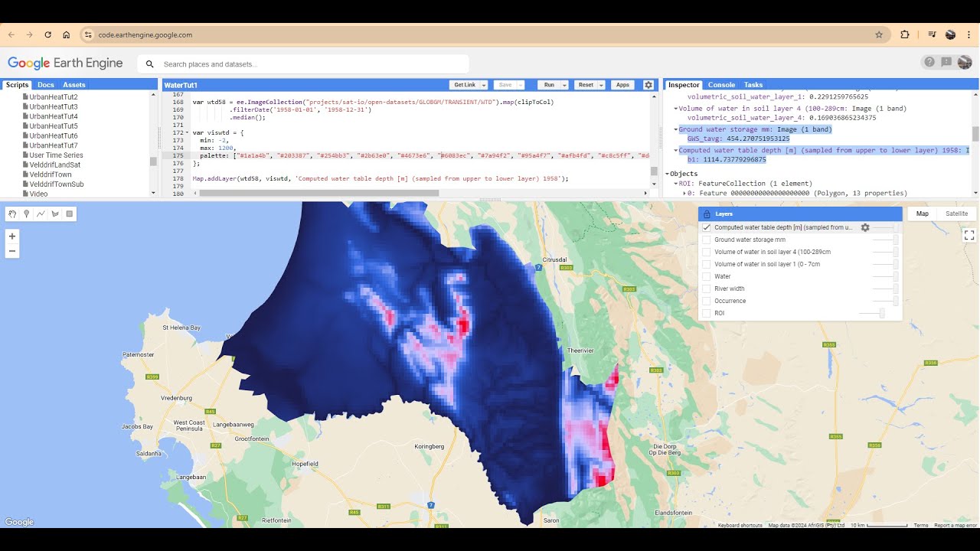980x551 pixels.
Task: Open the Get Link dropdown arrow
Action: pyautogui.click(x=484, y=85)
